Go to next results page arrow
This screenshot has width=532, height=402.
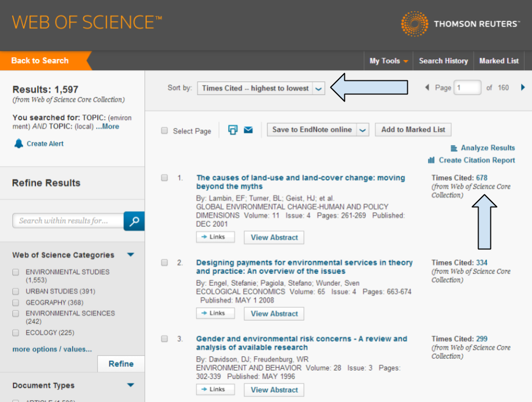(523, 88)
